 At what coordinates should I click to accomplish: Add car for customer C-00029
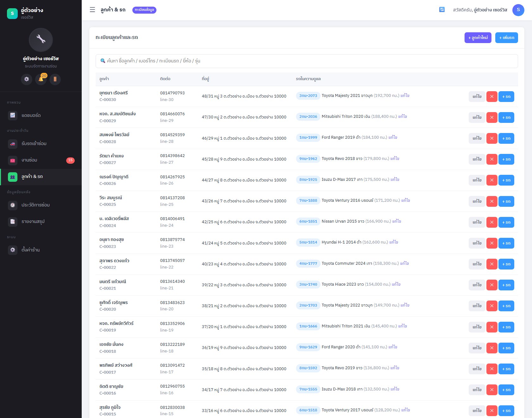tap(506, 117)
